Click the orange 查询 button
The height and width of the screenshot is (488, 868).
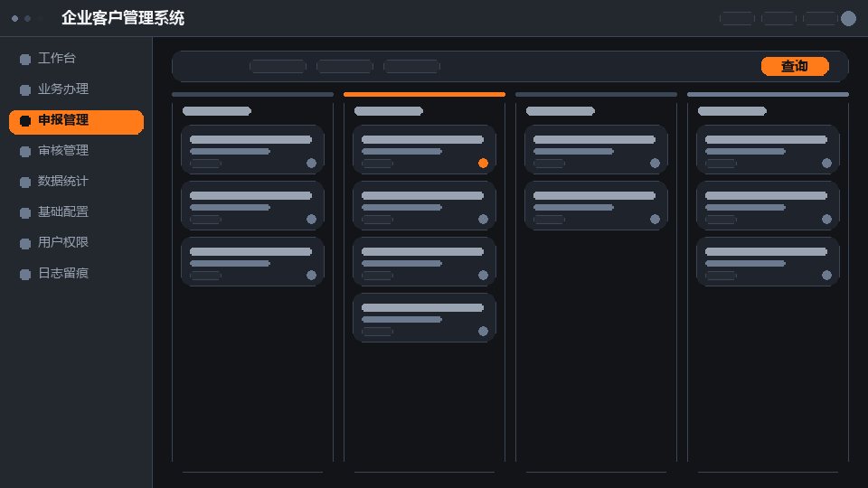[795, 66]
